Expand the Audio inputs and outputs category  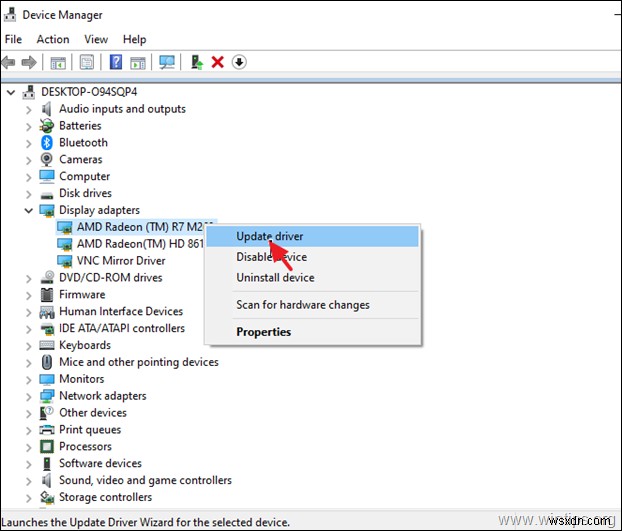coord(29,110)
